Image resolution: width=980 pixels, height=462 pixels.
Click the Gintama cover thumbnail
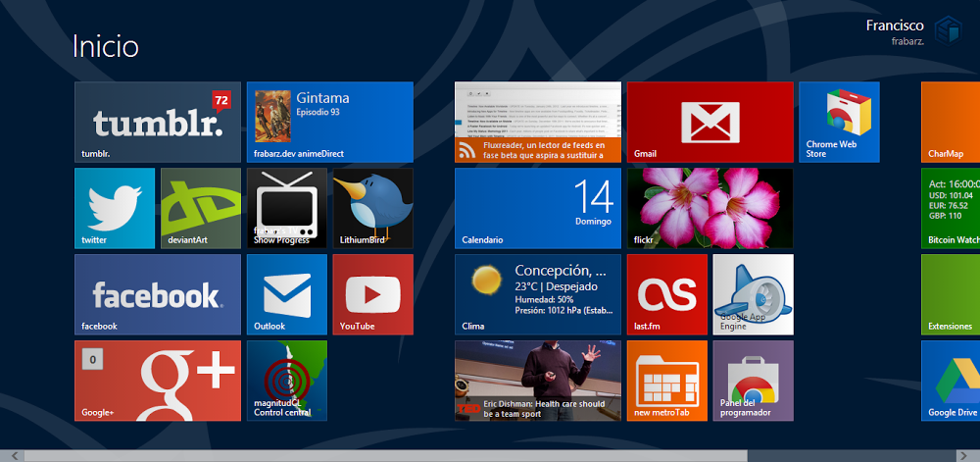[x=272, y=117]
